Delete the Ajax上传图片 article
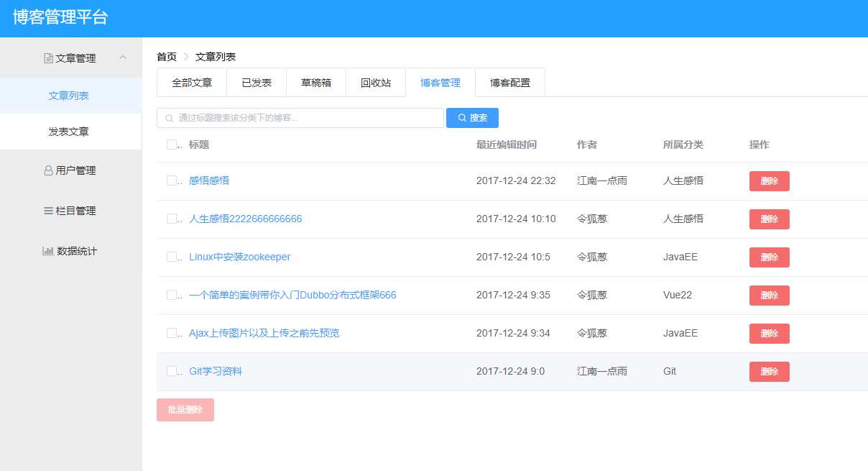This screenshot has width=868, height=471. coord(769,334)
